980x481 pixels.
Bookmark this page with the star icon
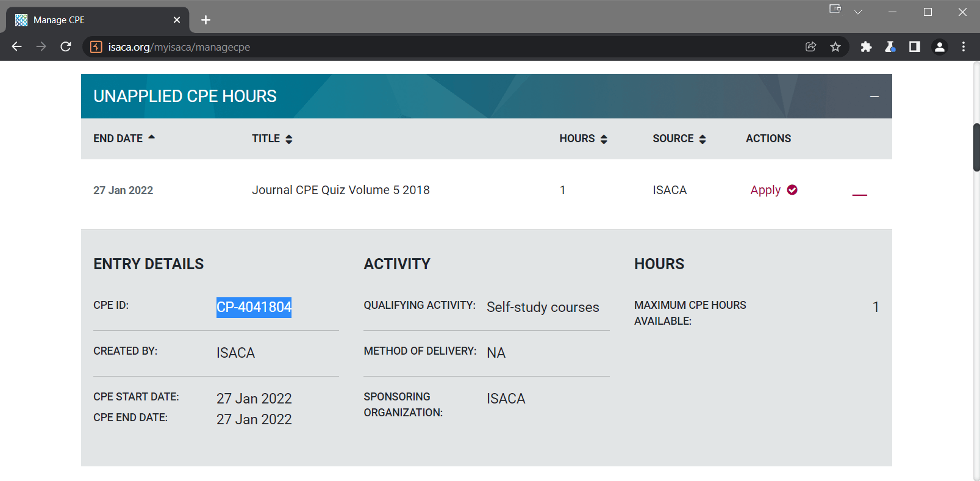tap(835, 47)
